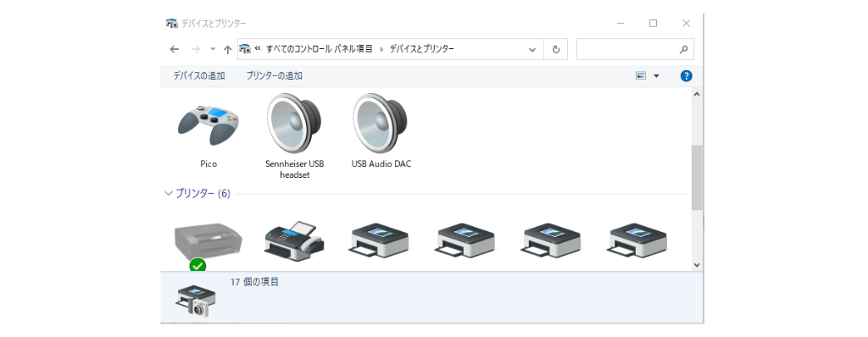Screen dimensions: 868x337
Task: Go up one folder level arrow
Action: pos(227,49)
